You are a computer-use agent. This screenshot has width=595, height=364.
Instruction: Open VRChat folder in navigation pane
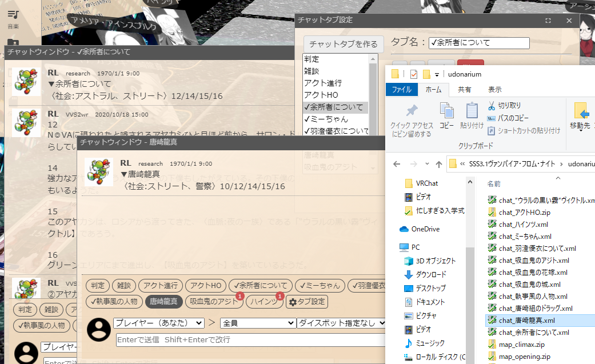coord(421,183)
